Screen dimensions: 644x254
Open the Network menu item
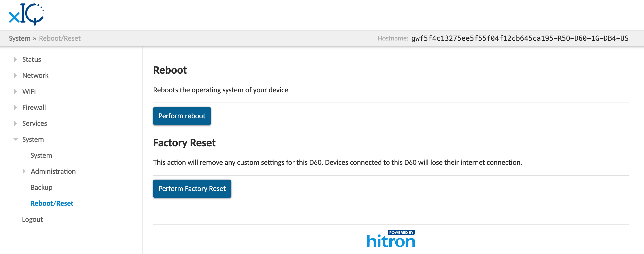pyautogui.click(x=35, y=75)
